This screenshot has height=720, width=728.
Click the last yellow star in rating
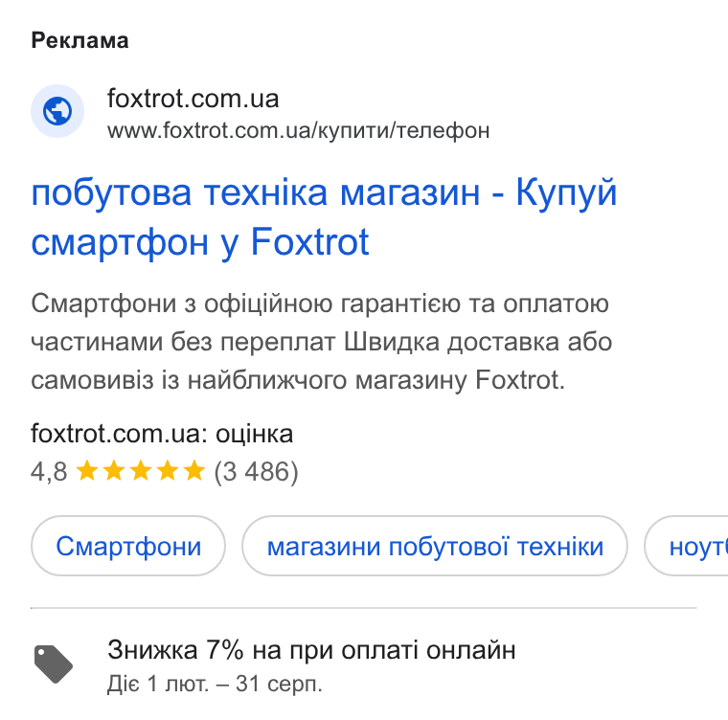(x=194, y=471)
